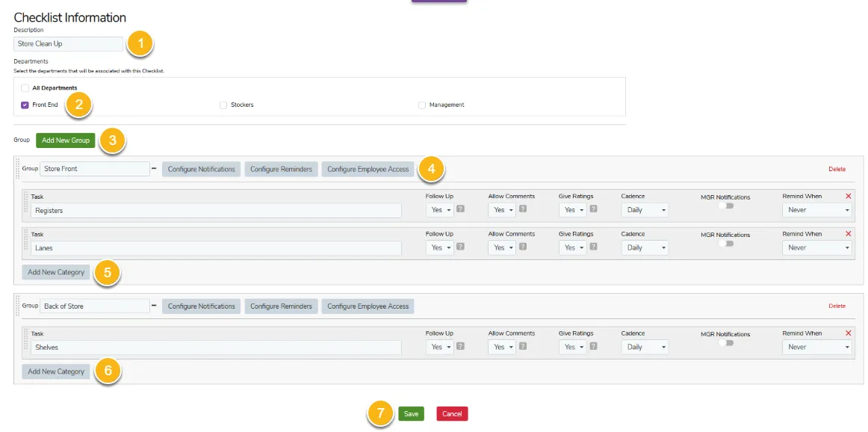
Task: Expand the Cadence dropdown for Registers
Action: pos(645,210)
